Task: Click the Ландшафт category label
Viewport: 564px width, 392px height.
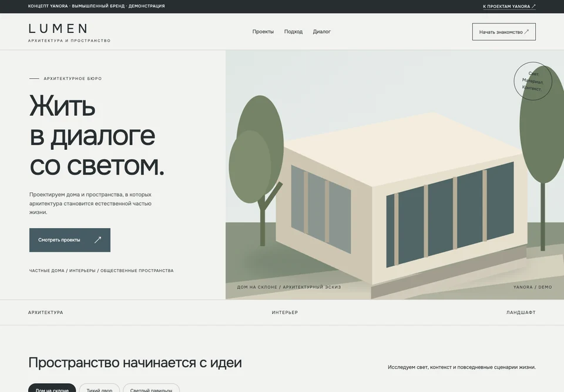Action: pyautogui.click(x=521, y=313)
